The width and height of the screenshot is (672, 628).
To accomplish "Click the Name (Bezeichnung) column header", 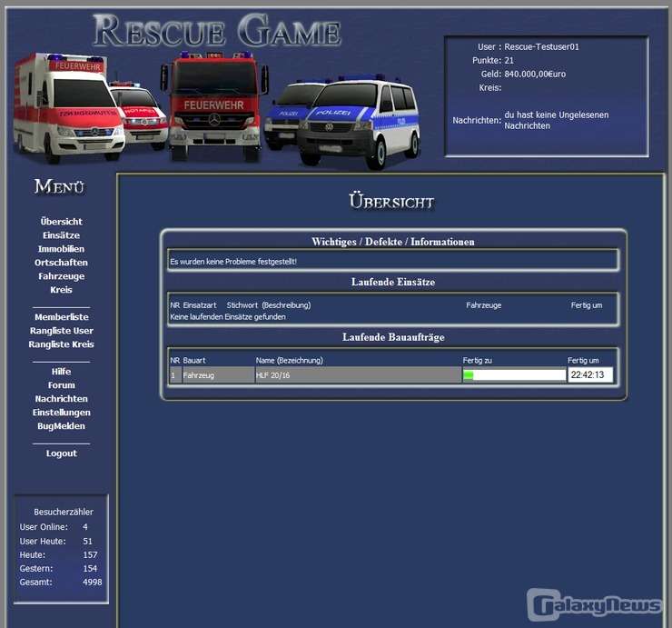I will [x=290, y=361].
